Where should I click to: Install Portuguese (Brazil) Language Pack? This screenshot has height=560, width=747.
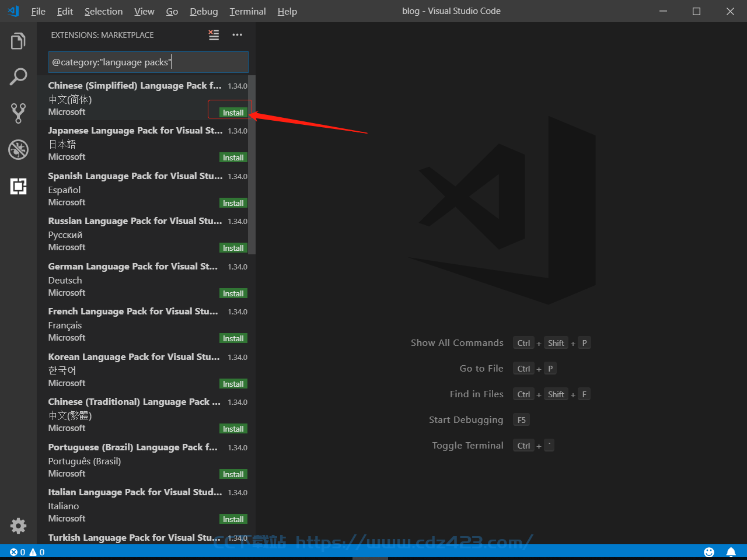(x=233, y=474)
